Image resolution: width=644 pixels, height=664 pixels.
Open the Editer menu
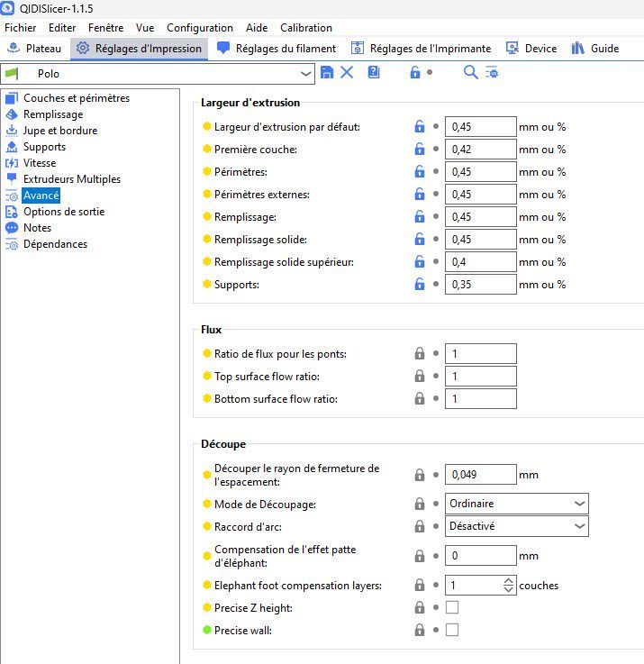(62, 28)
